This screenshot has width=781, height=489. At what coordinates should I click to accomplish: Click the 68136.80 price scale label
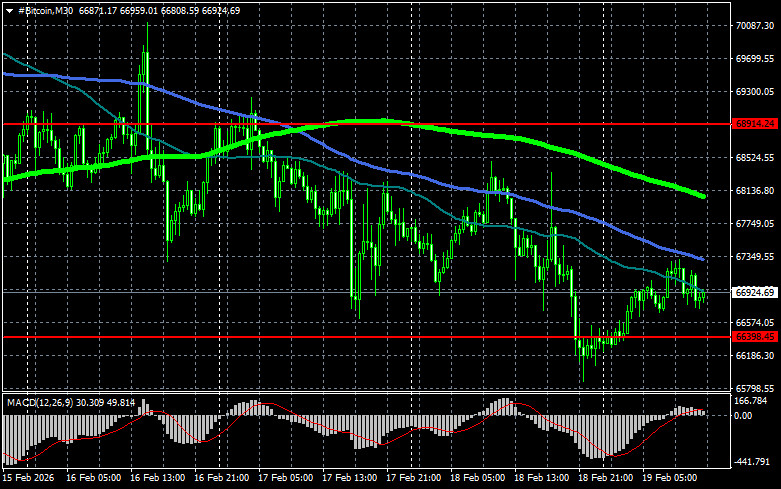[755, 191]
